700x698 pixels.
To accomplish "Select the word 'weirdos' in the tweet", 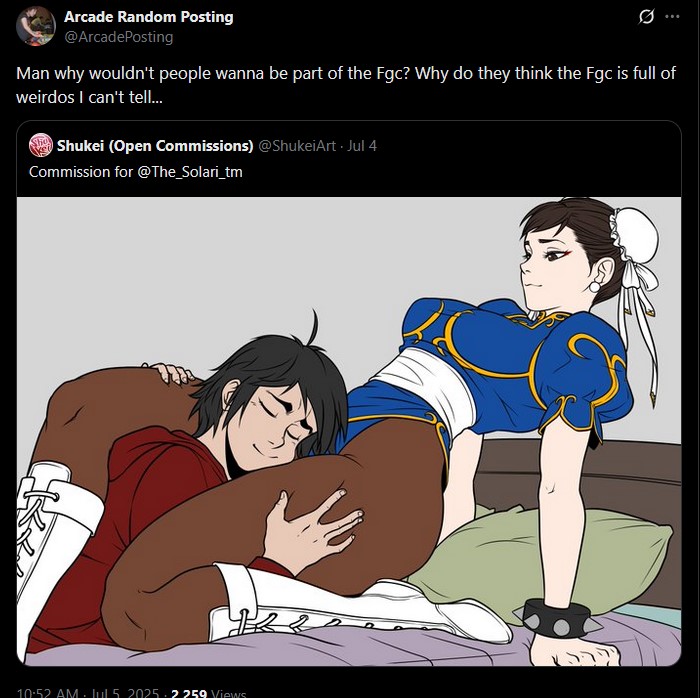I will pyautogui.click(x=45, y=97).
